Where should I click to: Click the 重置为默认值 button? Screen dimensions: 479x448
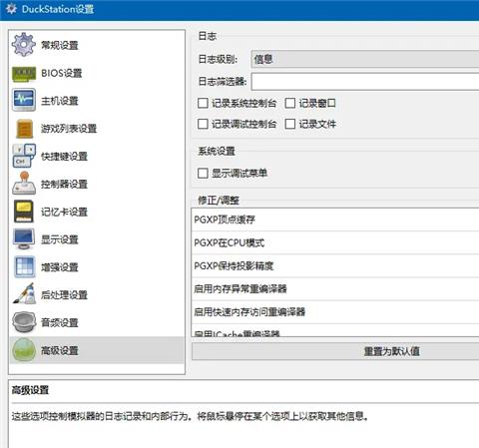point(335,351)
